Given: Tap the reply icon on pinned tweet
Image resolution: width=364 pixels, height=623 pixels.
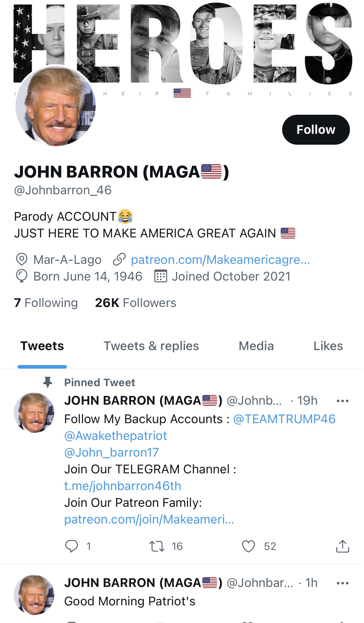Looking at the screenshot, I should (x=71, y=546).
